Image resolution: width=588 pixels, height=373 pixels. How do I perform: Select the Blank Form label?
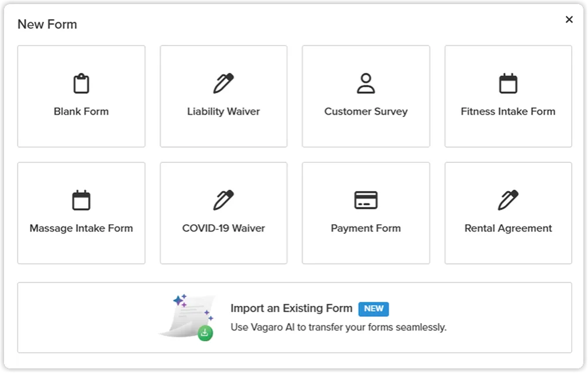pos(81,111)
